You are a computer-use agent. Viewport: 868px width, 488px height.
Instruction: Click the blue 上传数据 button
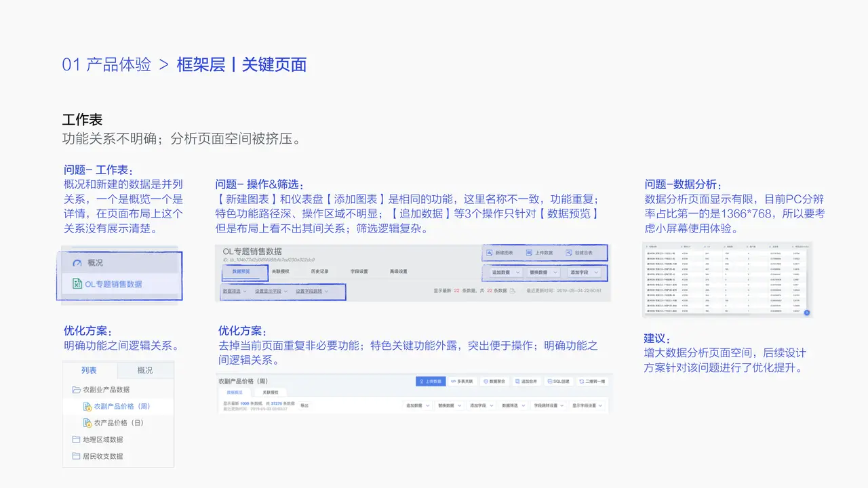[431, 382]
